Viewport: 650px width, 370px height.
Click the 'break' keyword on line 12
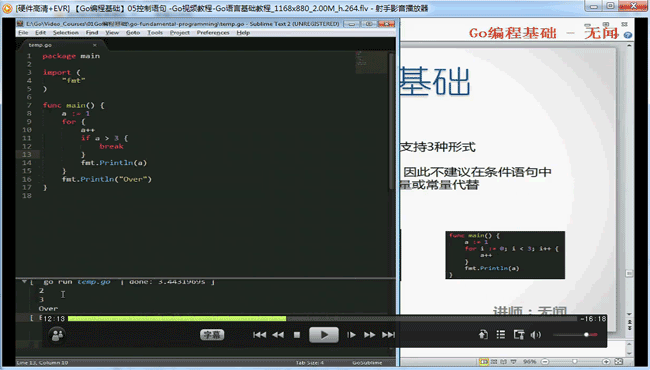tap(111, 146)
